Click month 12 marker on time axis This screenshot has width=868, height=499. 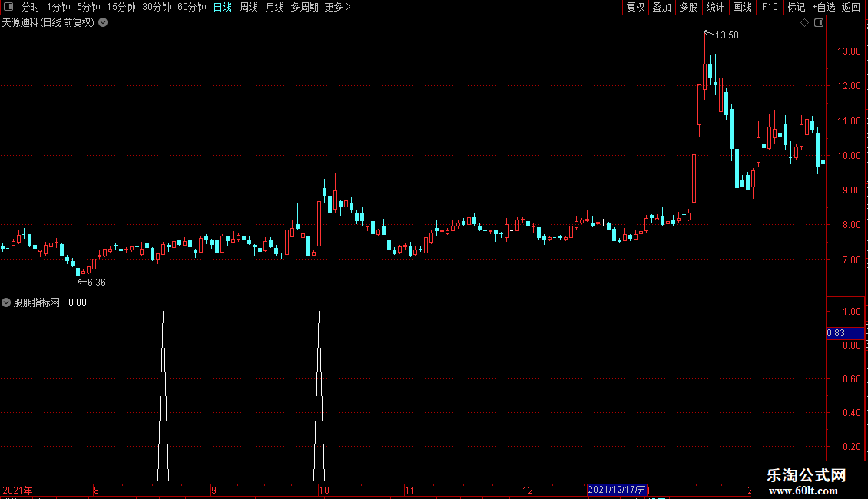coord(528,490)
